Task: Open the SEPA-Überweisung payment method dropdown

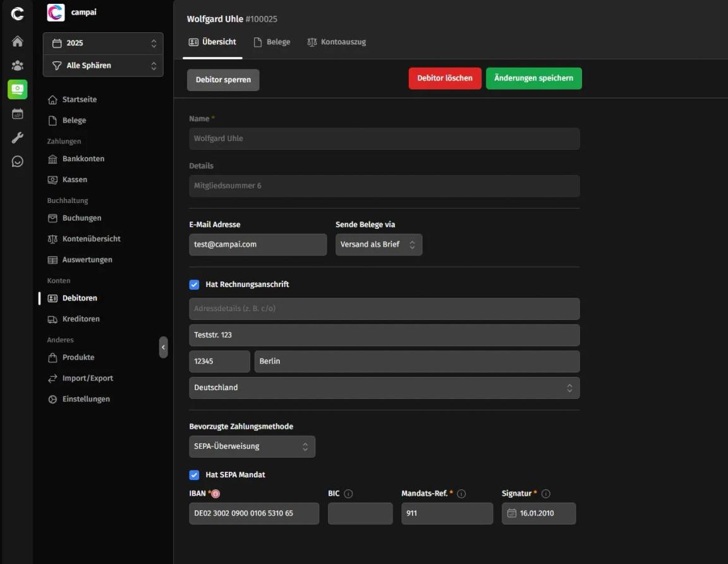Action: tap(252, 446)
